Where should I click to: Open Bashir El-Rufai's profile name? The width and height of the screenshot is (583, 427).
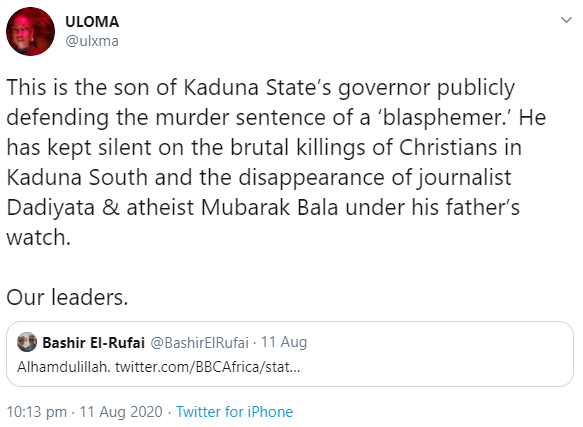[x=93, y=343]
